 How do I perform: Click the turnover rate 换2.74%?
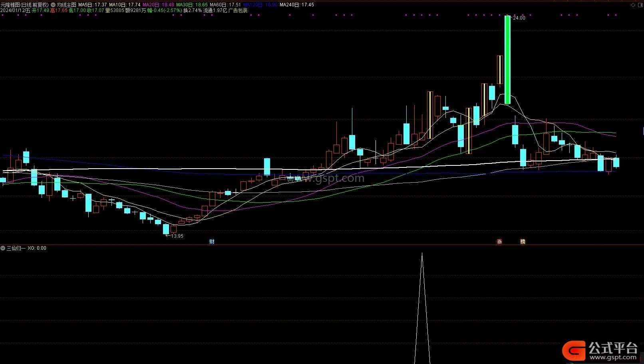[193, 11]
